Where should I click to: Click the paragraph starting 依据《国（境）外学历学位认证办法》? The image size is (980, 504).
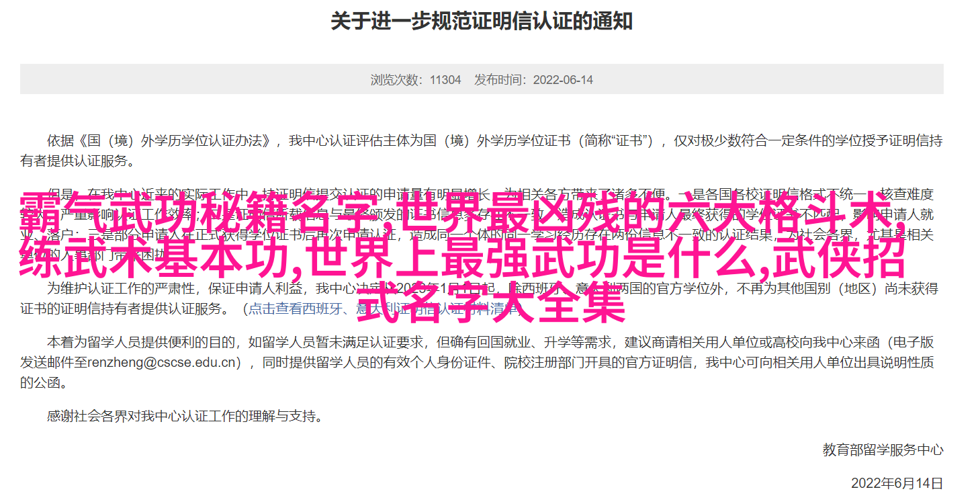(x=482, y=151)
